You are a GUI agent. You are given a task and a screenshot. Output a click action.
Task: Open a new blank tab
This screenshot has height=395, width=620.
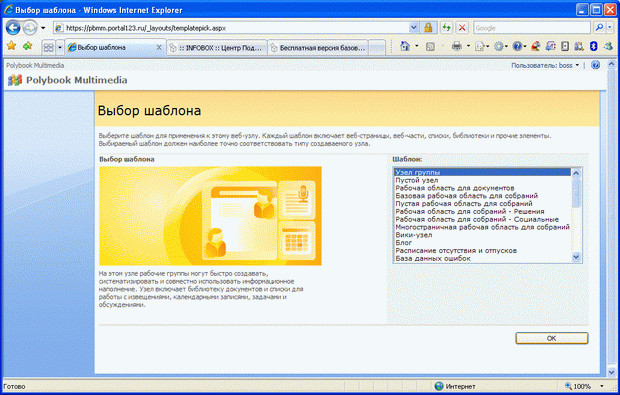pyautogui.click(x=377, y=48)
